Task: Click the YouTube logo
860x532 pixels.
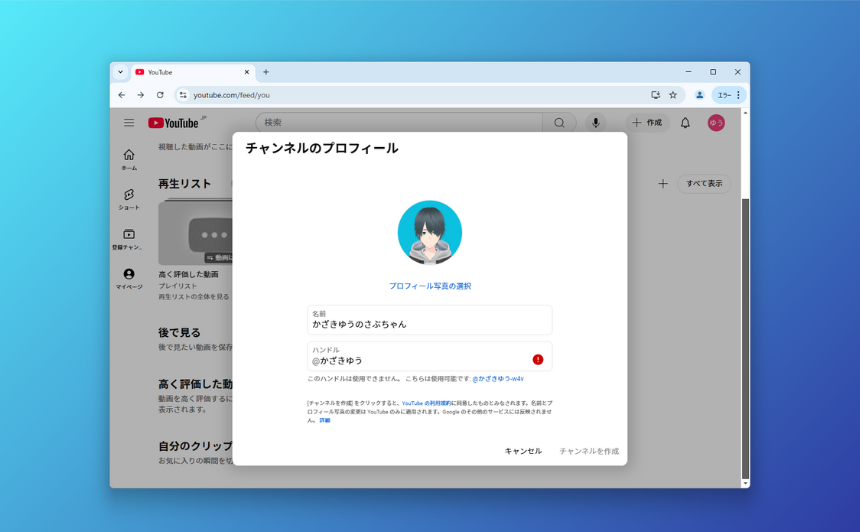Action: click(x=173, y=123)
